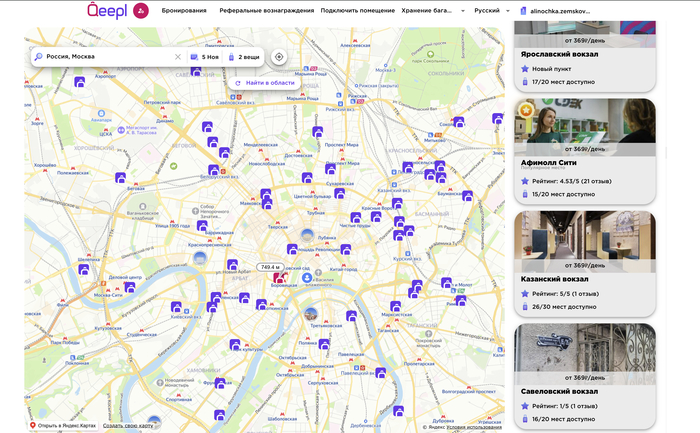Open the 2 вещи luggage count selector

[245, 57]
